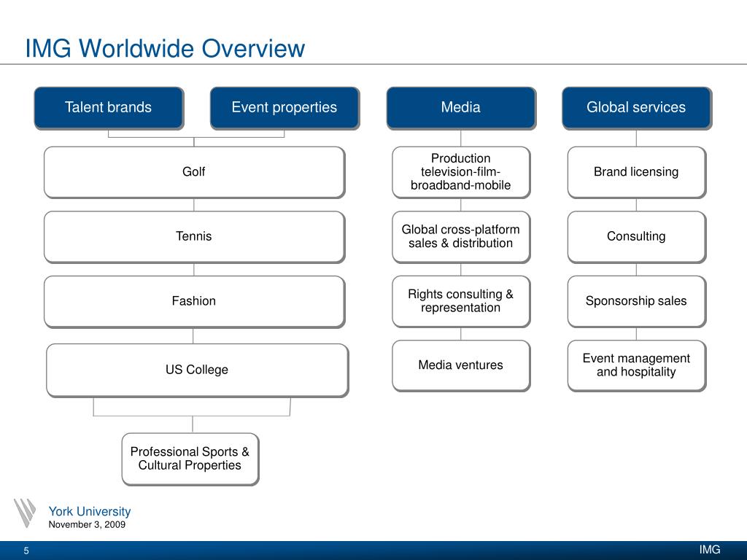Click the Fashion box

point(194,301)
